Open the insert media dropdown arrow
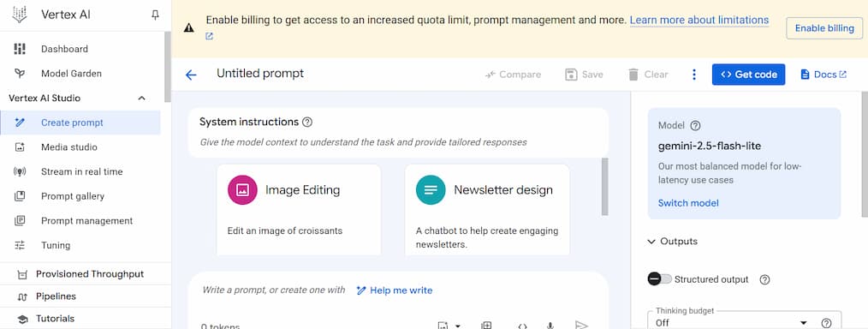This screenshot has width=868, height=329. pos(458,326)
